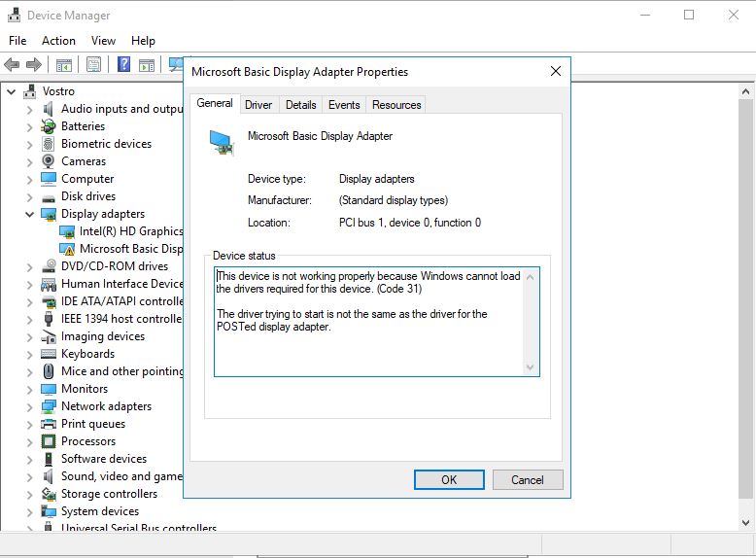This screenshot has width=756, height=558.
Task: Click the Network adapters icon
Action: pyautogui.click(x=49, y=406)
